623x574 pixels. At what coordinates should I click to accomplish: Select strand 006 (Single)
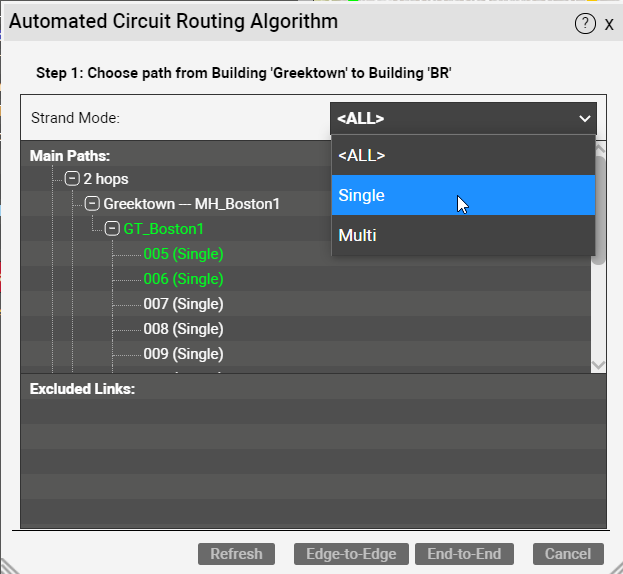point(183,279)
